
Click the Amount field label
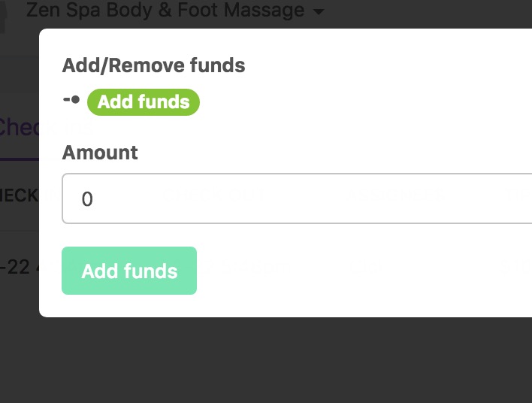[100, 153]
